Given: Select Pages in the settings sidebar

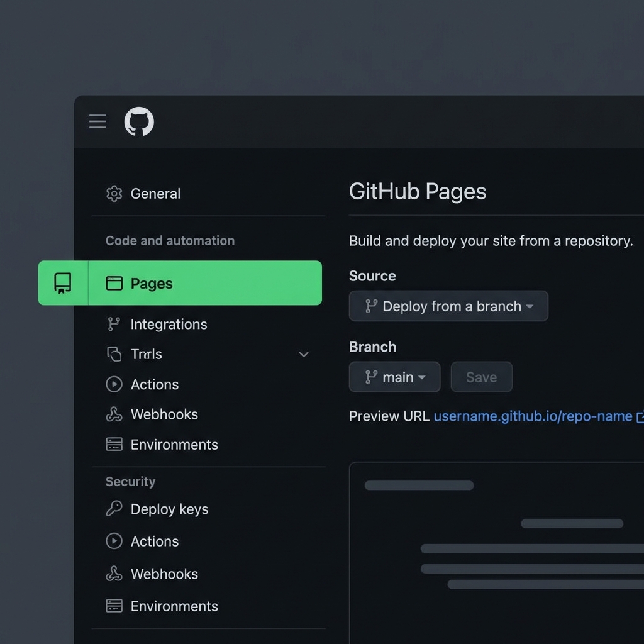Looking at the screenshot, I should click(151, 283).
